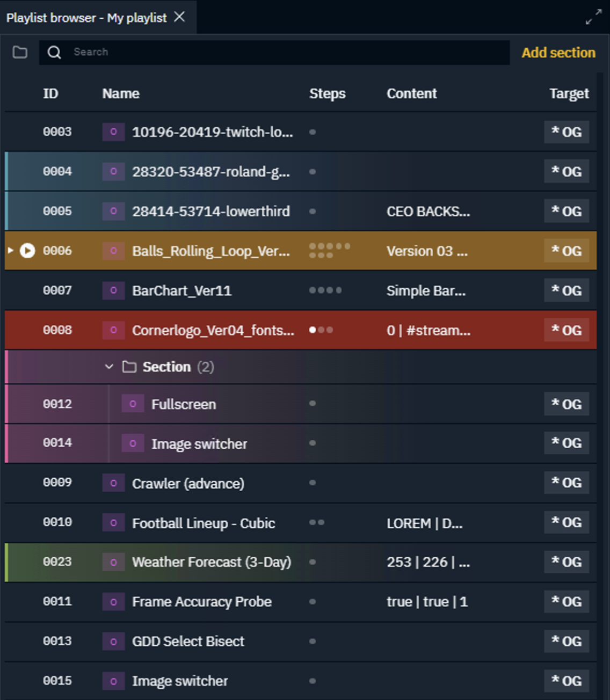Open the folder icon beside search
This screenshot has width=610, height=700.
(x=20, y=52)
